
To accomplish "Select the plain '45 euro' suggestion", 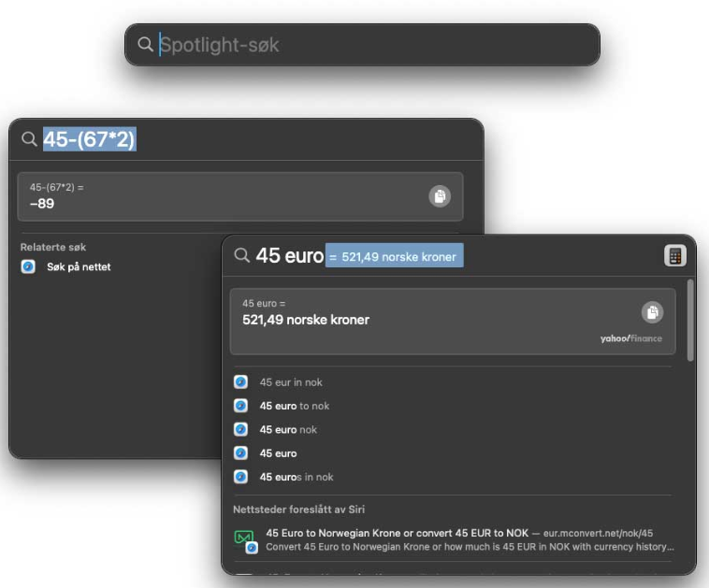I will coord(278,453).
